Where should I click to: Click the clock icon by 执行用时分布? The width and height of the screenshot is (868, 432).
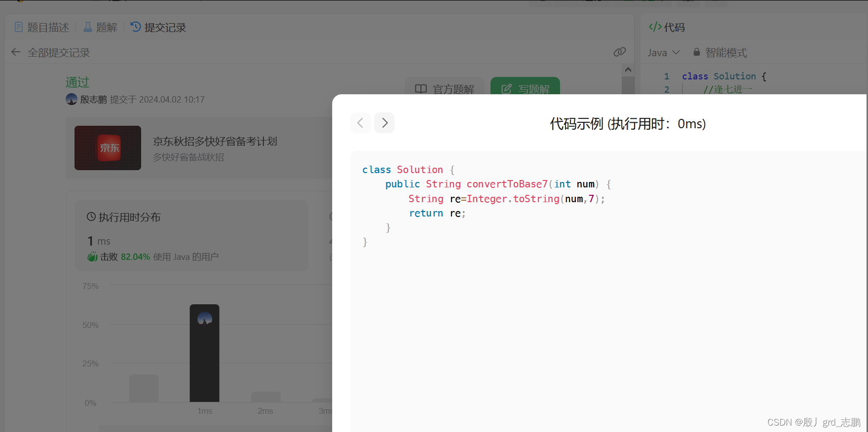pyautogui.click(x=91, y=216)
